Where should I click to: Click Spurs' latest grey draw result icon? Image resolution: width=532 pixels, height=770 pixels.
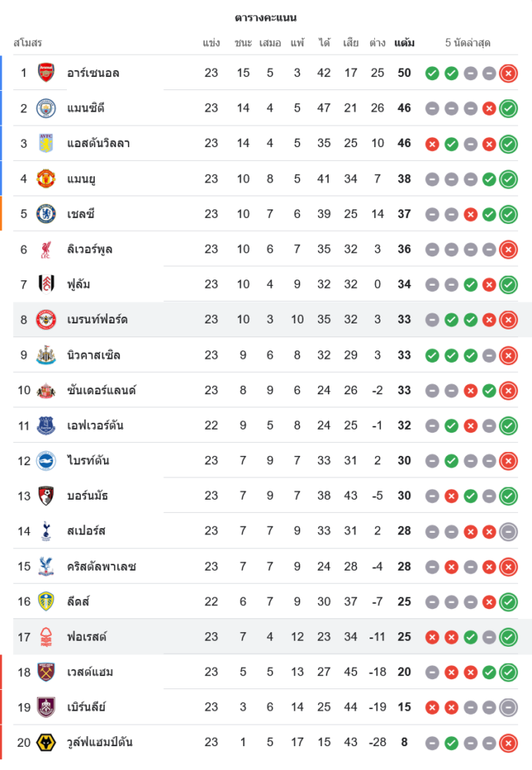pyautogui.click(x=508, y=531)
